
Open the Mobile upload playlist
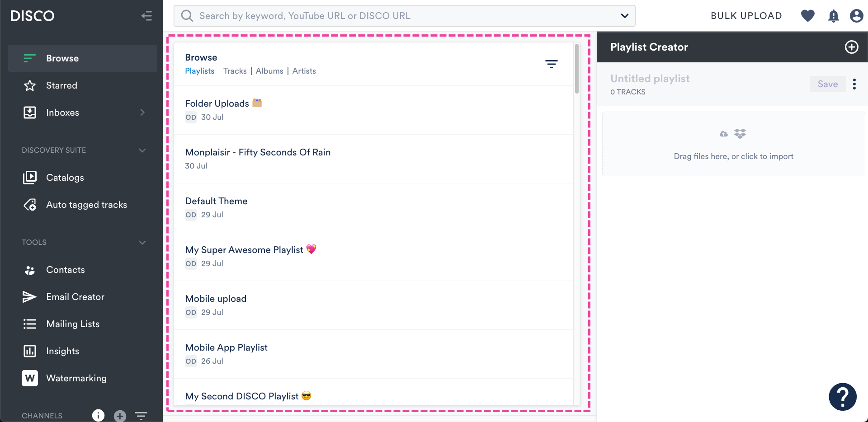coord(373,305)
